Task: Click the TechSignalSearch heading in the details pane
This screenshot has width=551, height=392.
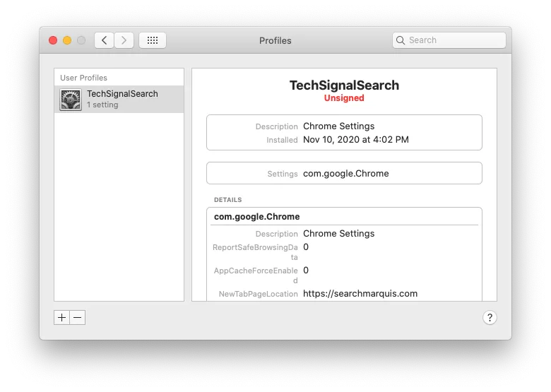Action: coord(344,85)
